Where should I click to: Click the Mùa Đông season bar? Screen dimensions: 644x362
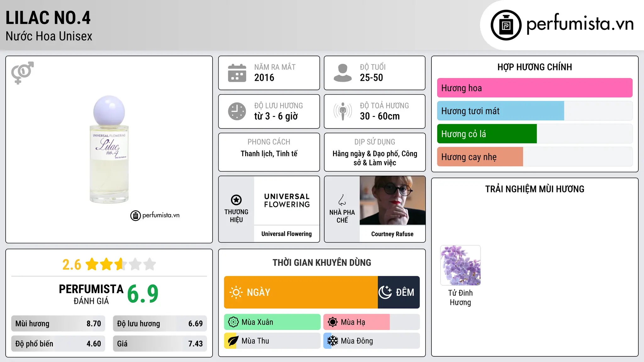(372, 341)
